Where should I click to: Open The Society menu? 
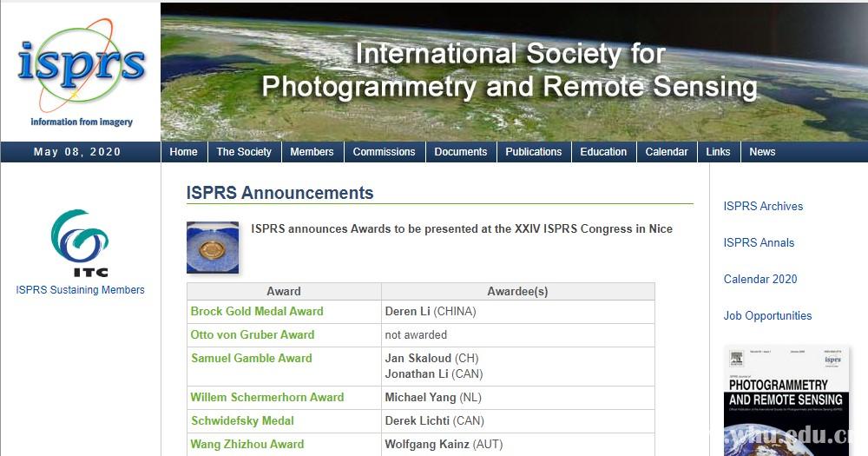pos(244,152)
